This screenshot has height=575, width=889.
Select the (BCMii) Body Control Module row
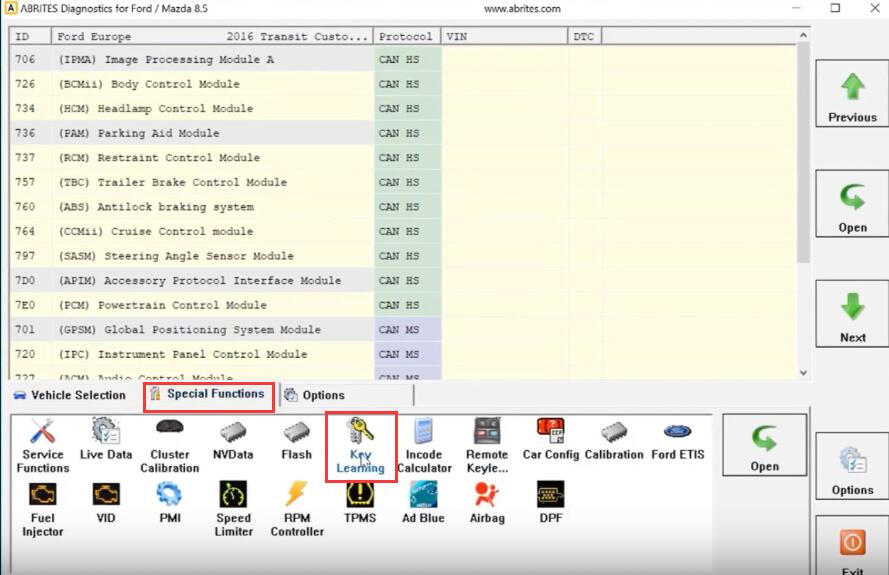[x=403, y=84]
